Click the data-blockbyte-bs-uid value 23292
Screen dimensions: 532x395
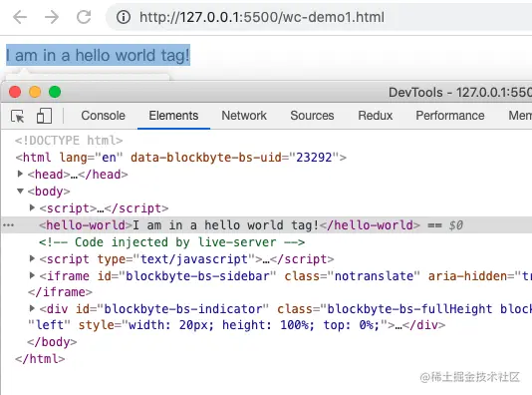click(314, 158)
